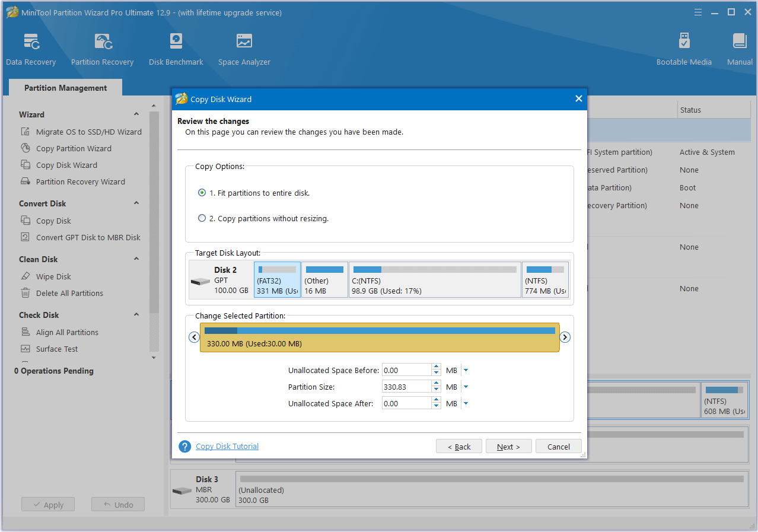Click the disabled Apply button
The image size is (758, 532).
coord(47,505)
